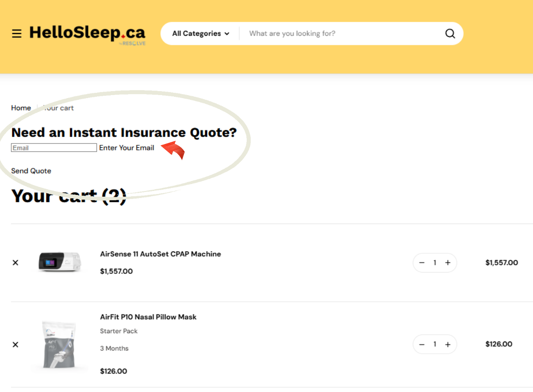Open the hamburger navigation menu
This screenshot has width=533, height=392.
[x=17, y=33]
